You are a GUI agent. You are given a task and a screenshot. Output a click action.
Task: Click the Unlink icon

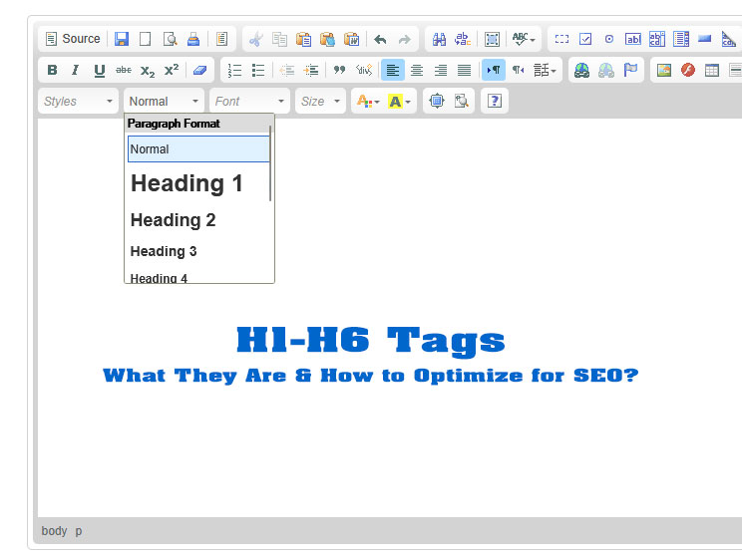606,70
